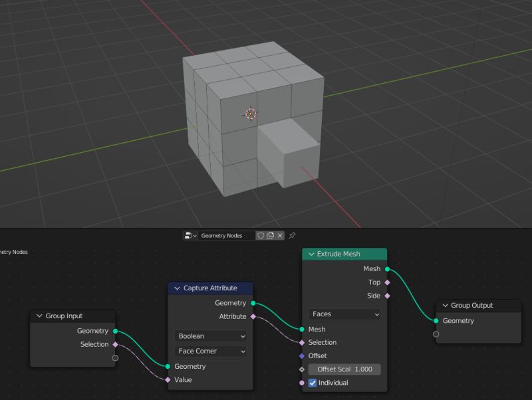Screen dimensions: 532x400
Task: Open the Faces domain dropdown
Action: pos(343,314)
